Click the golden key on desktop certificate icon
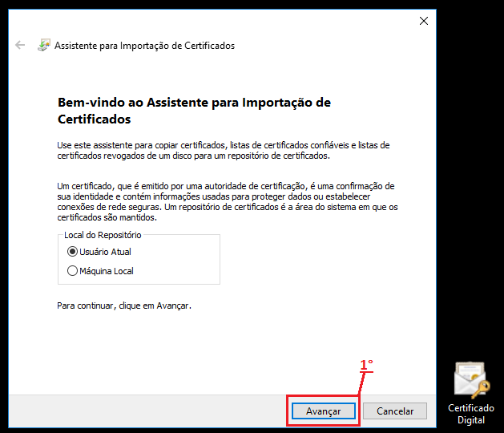Image resolution: width=504 pixels, height=433 pixels. pyautogui.click(x=479, y=389)
